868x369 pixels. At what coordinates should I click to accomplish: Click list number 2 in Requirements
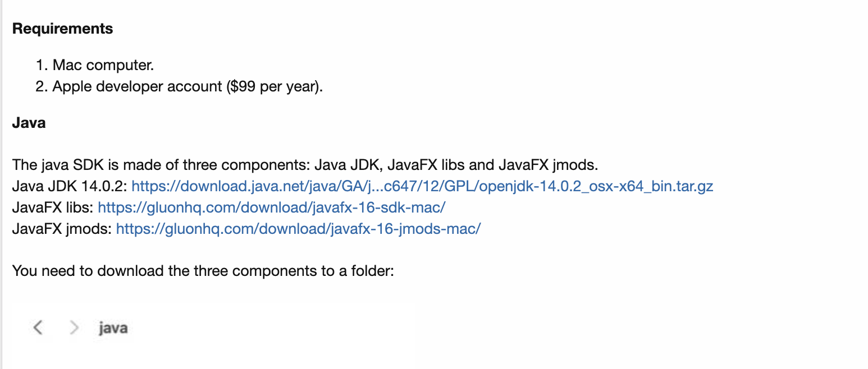coord(40,86)
